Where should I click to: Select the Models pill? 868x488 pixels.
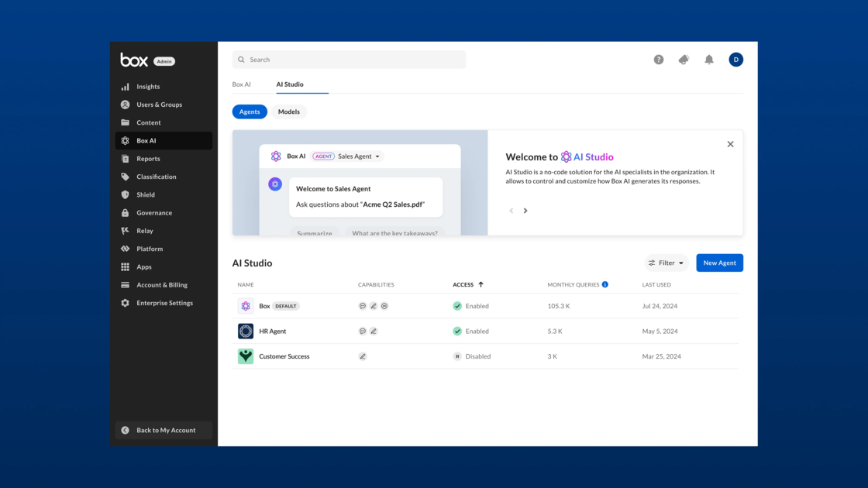coord(288,112)
